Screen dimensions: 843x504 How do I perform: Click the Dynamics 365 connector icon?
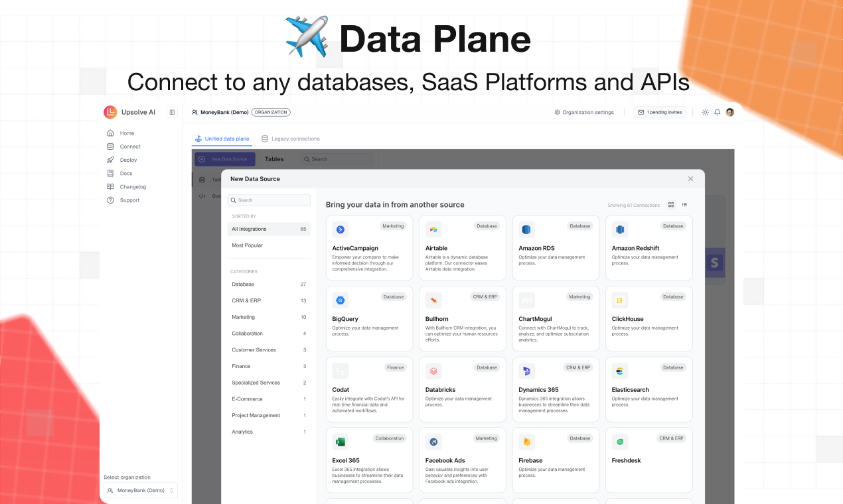526,371
